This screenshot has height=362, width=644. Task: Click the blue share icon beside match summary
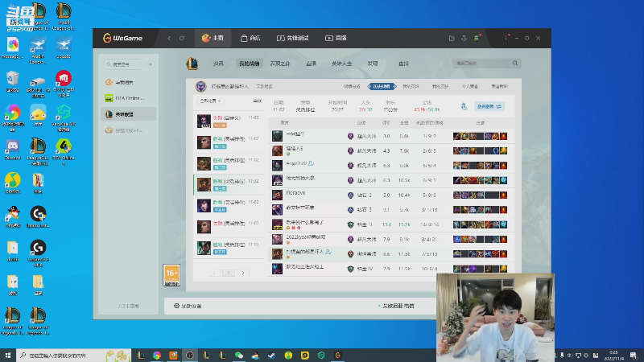click(464, 107)
